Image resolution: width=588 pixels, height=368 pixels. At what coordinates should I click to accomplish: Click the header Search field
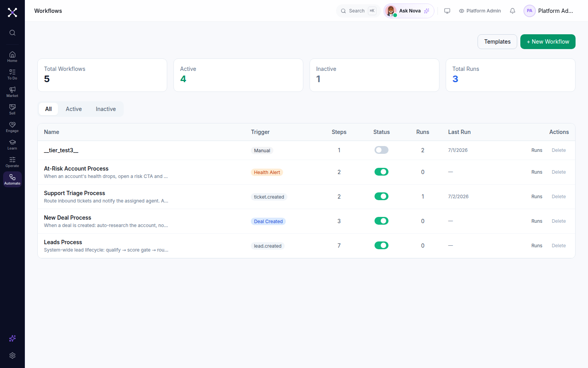tap(358, 11)
